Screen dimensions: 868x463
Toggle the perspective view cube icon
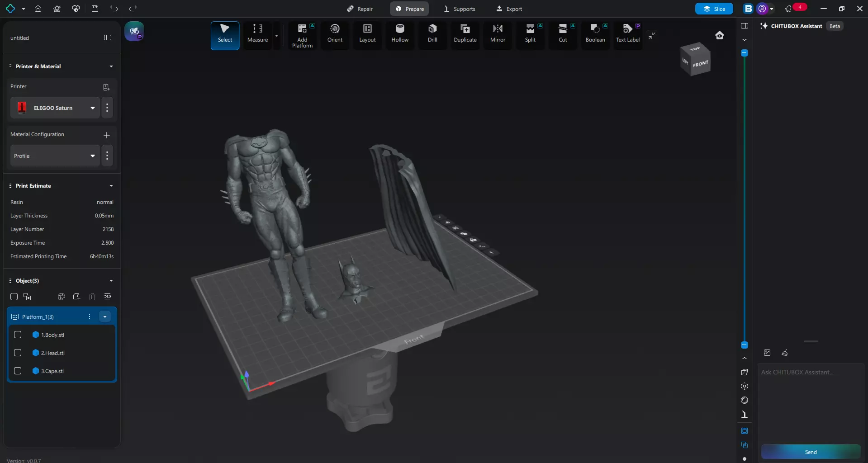click(x=745, y=372)
